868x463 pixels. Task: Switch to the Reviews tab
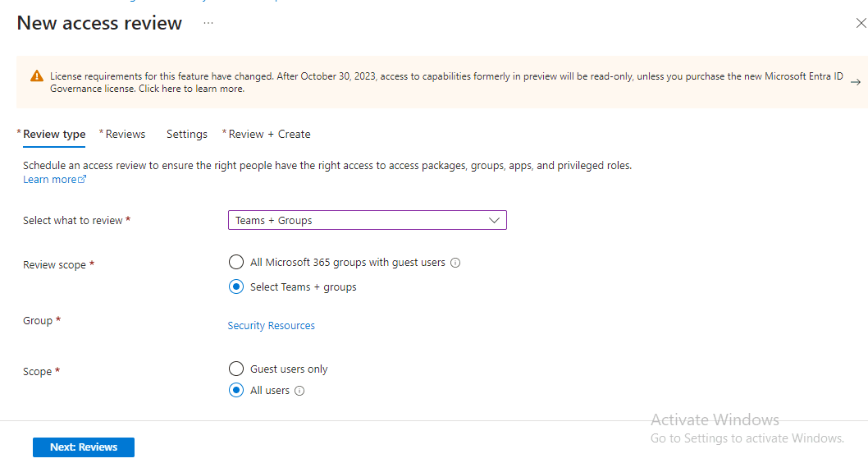click(125, 134)
